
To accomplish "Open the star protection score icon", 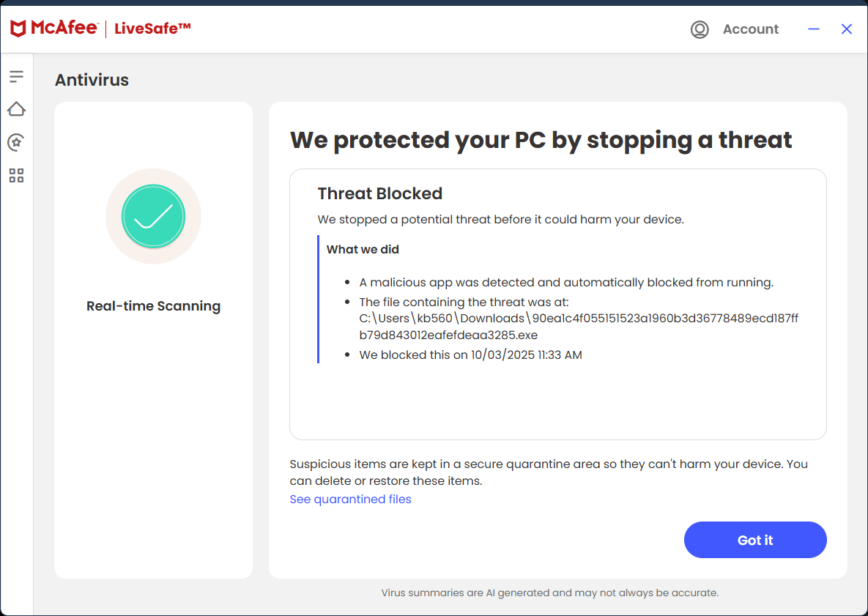I will [16, 142].
